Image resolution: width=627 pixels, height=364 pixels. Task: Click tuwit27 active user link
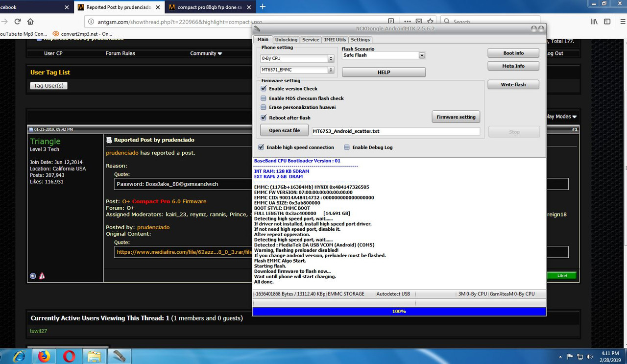point(38,331)
